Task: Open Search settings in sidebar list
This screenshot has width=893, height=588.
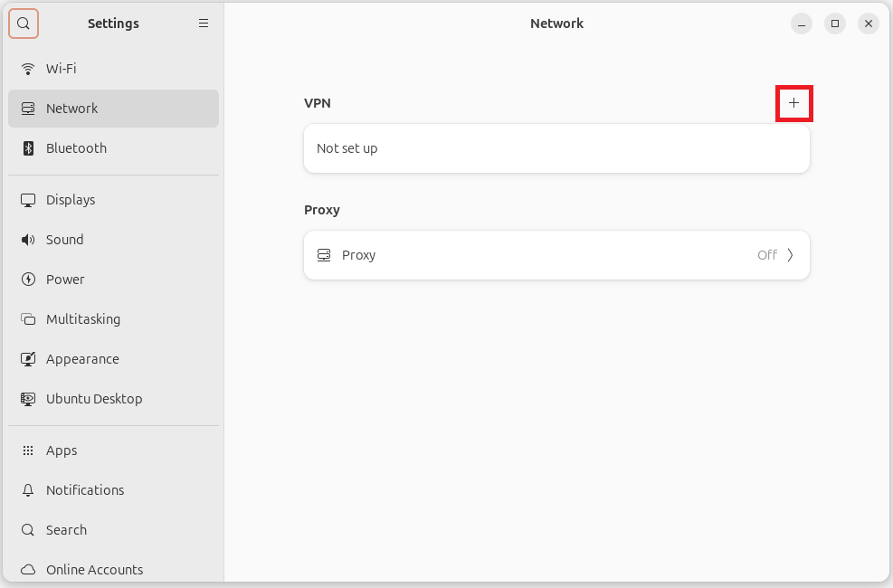Action: [113, 530]
